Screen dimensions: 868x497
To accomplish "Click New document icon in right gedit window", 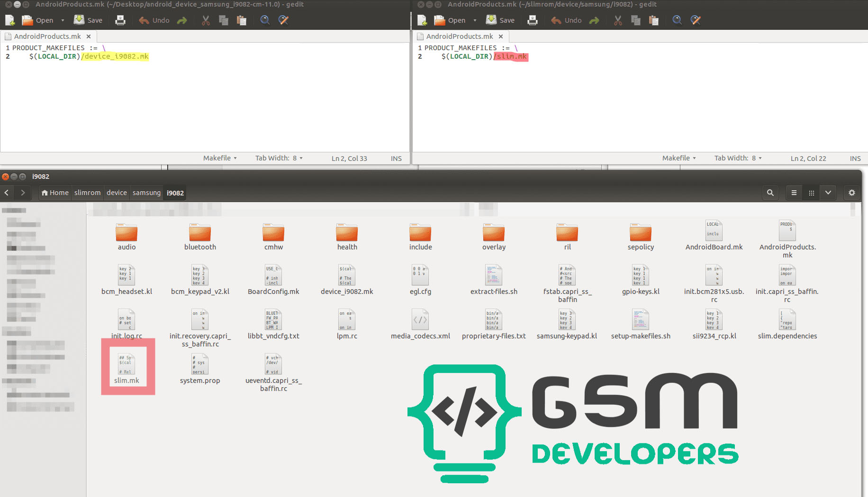I will coord(422,20).
